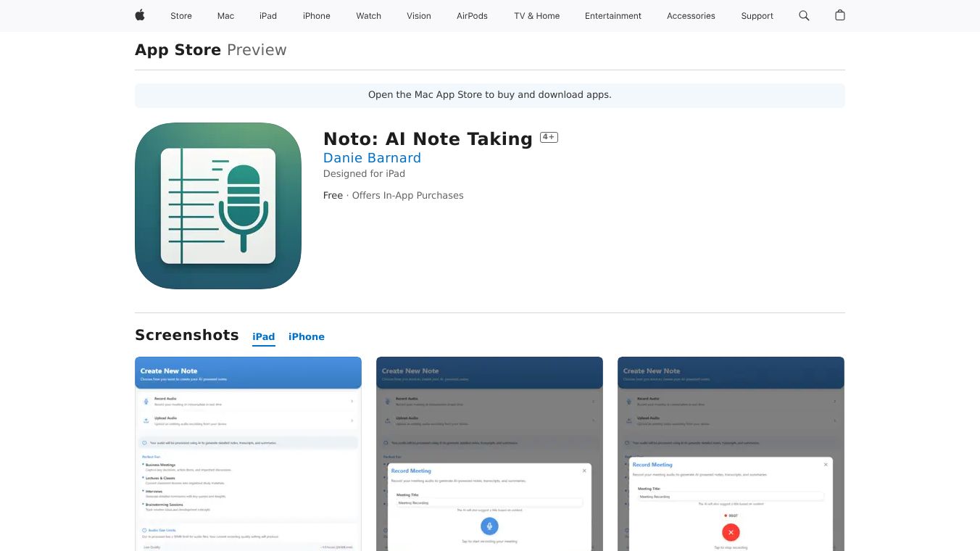Click the 'Screenshots' section heading

click(x=187, y=335)
